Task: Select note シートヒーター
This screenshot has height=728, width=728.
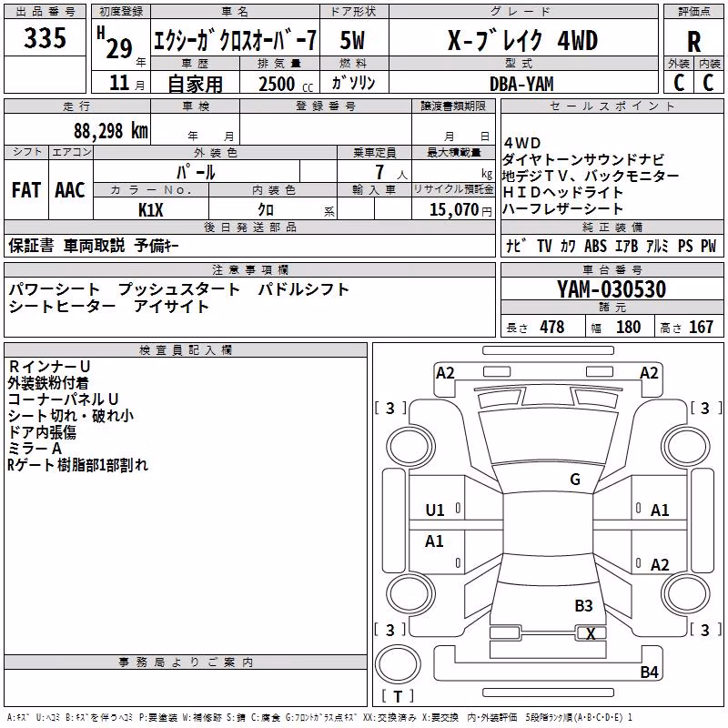Action: [x=62, y=307]
